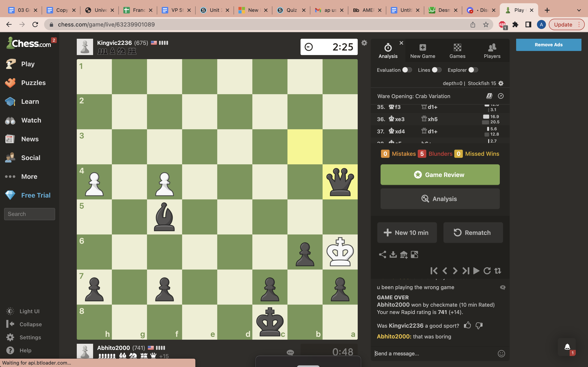Flip the board with the arrows icon
The width and height of the screenshot is (588, 367).
pyautogui.click(x=498, y=271)
